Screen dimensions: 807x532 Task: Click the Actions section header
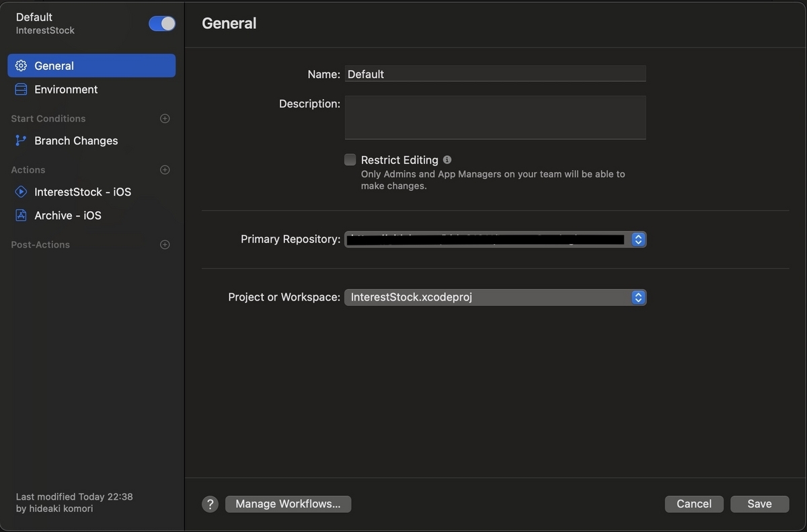[28, 169]
